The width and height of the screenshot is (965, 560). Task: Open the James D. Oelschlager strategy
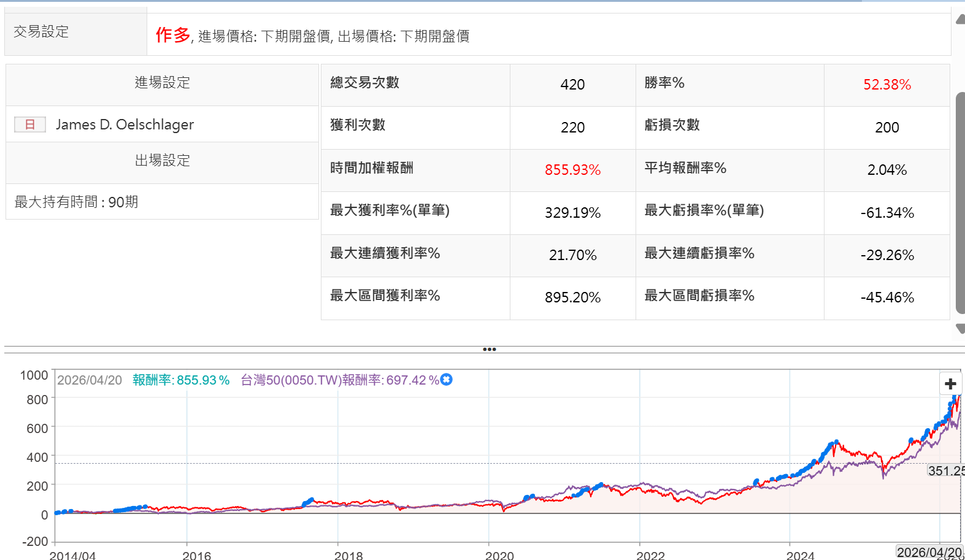pyautogui.click(x=125, y=125)
